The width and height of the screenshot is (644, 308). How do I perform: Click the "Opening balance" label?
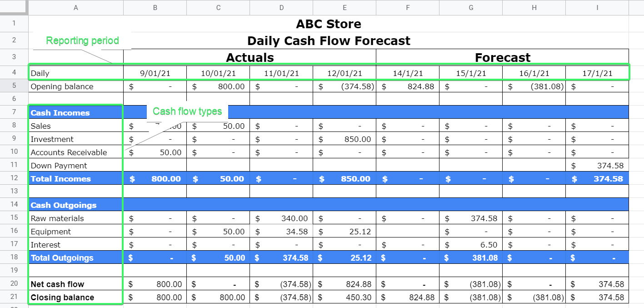coord(62,86)
